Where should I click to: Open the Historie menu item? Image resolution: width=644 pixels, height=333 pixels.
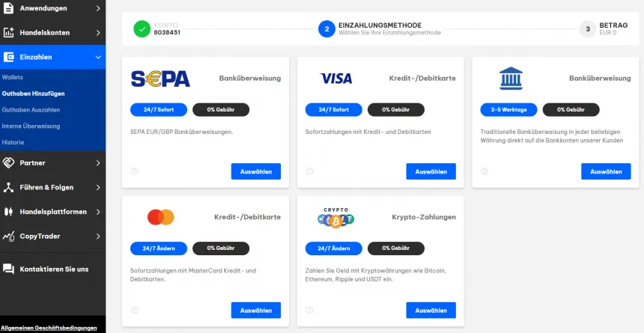13,142
